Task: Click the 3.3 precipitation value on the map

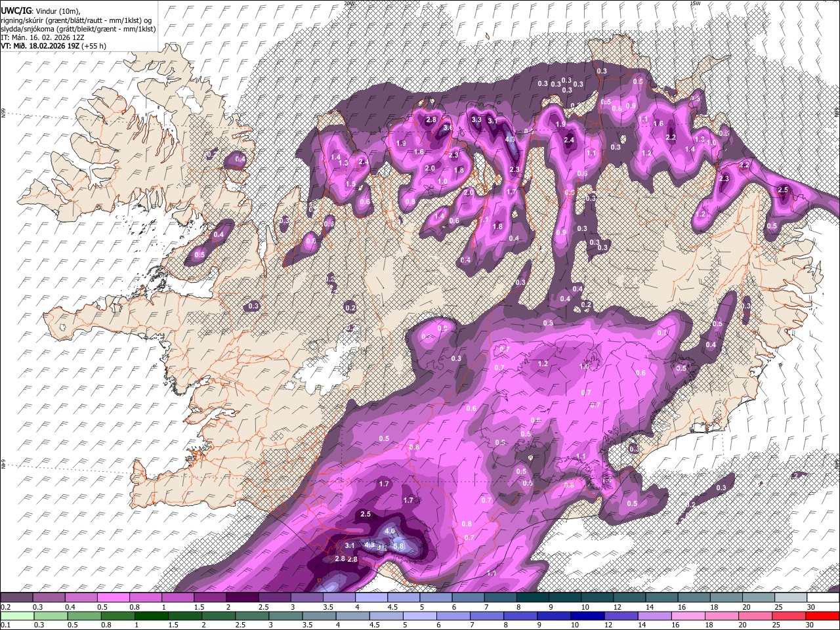Action: [476, 119]
